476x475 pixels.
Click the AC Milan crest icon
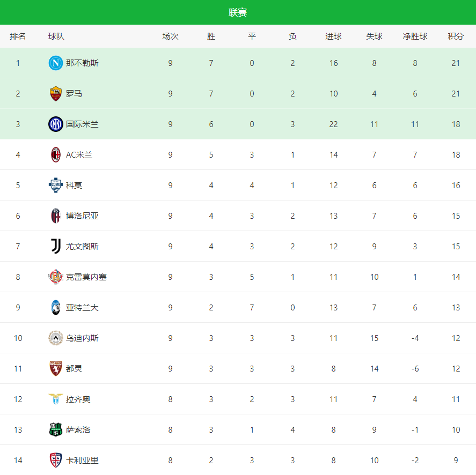[x=56, y=155]
